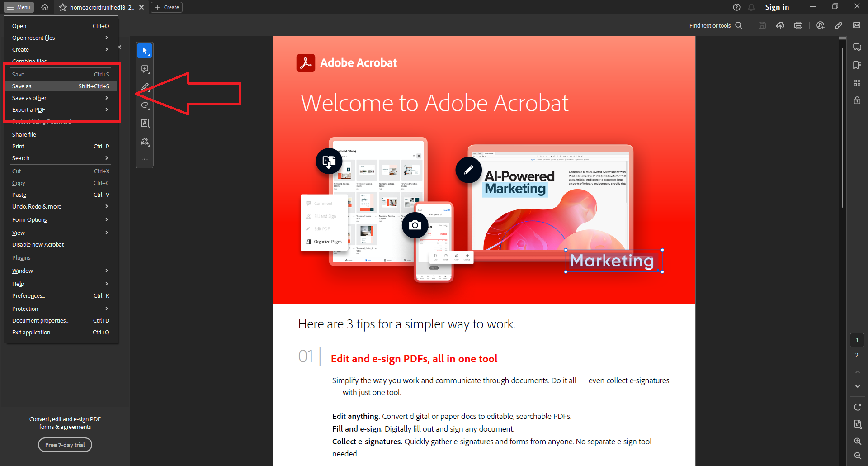Open the More tools ellipsis menu
The image size is (868, 466).
pyautogui.click(x=145, y=159)
